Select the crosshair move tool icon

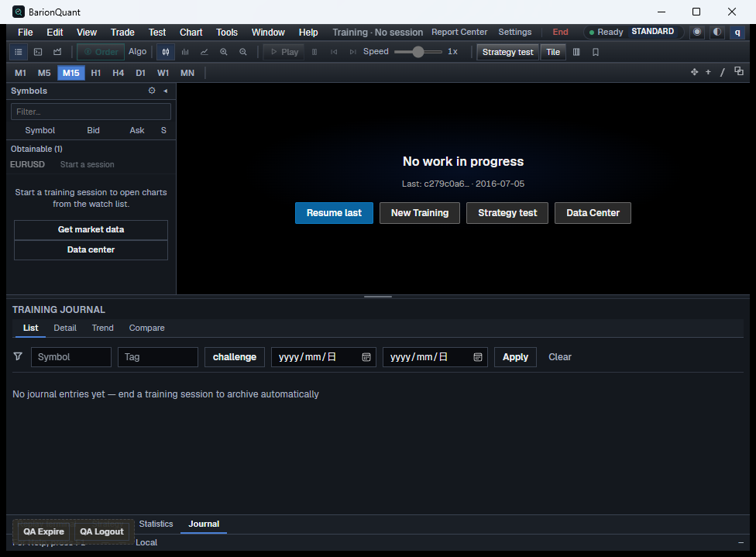click(694, 72)
